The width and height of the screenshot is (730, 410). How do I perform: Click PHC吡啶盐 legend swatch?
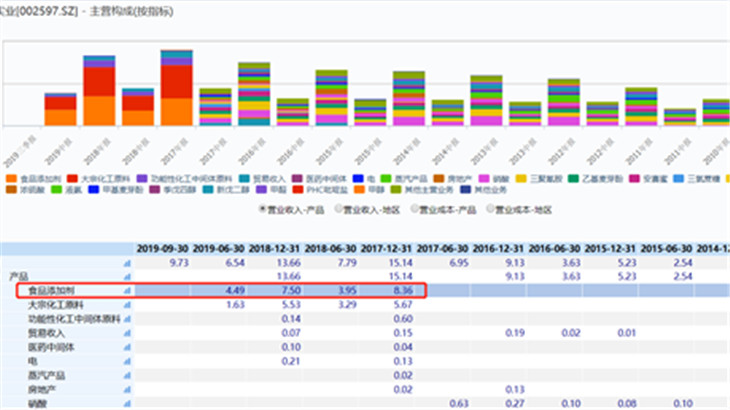pos(298,190)
